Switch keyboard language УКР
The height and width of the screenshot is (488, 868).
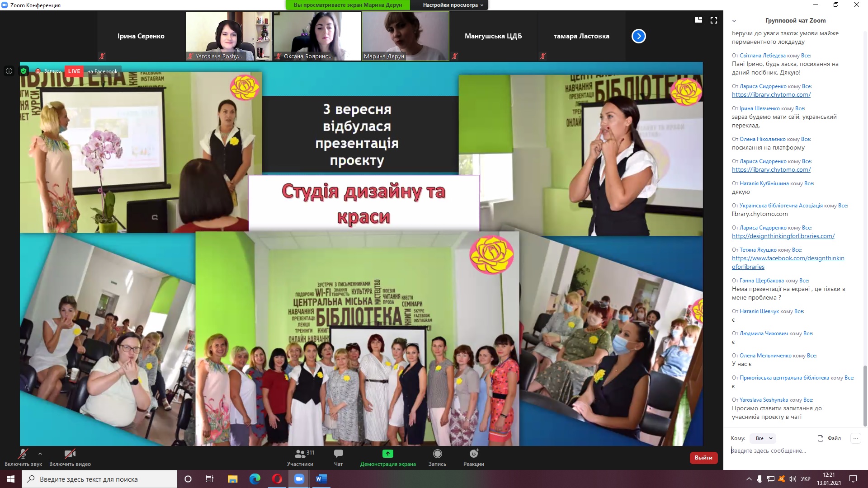806,479
